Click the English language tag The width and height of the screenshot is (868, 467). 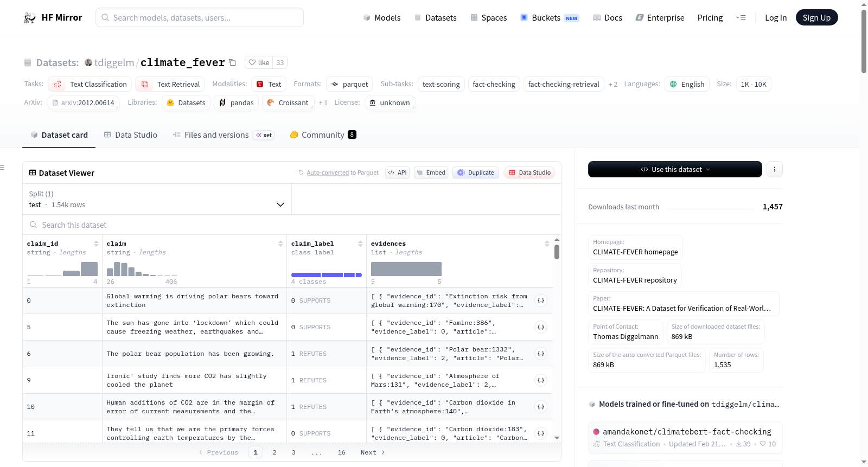(x=687, y=84)
